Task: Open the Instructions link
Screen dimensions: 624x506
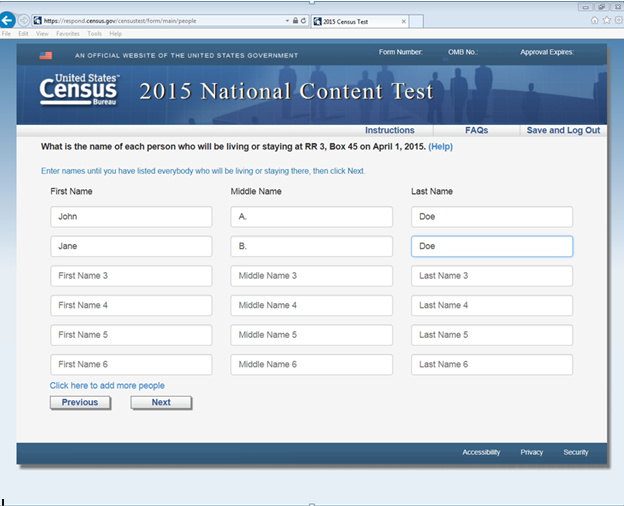Action: [389, 130]
